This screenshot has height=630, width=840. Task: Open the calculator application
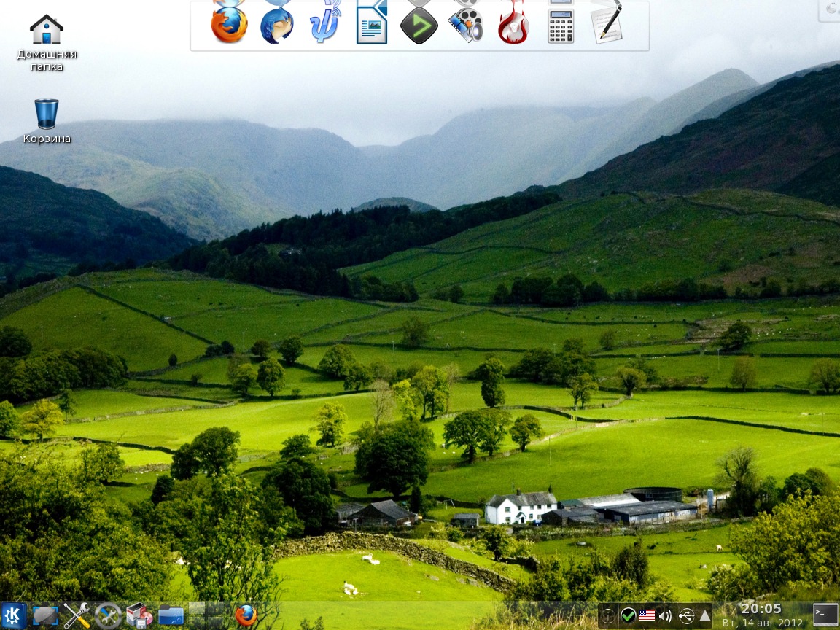pos(561,26)
